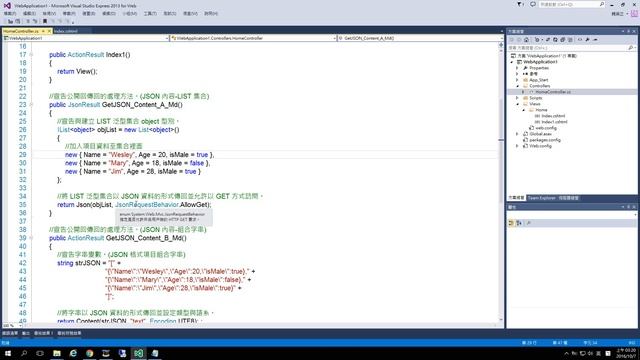Select HomeController.cs in Solution Explorer
Screen dimensions: 640x360
pos(553,92)
